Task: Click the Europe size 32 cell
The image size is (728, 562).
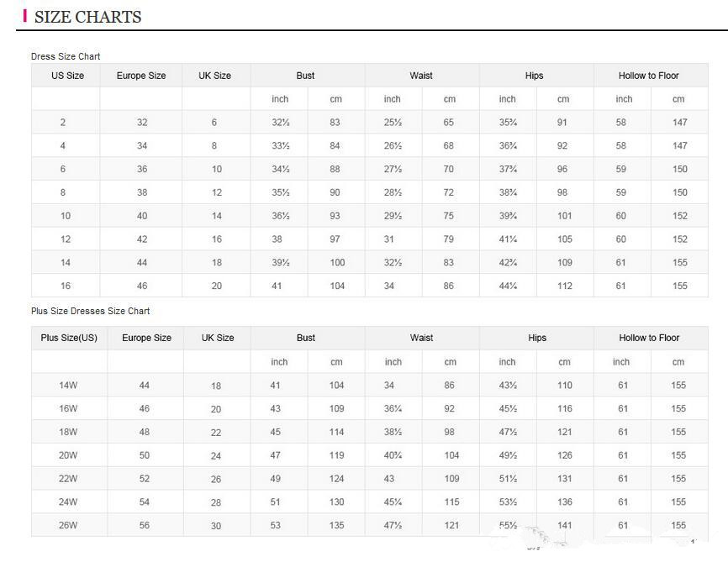Action: [142, 123]
